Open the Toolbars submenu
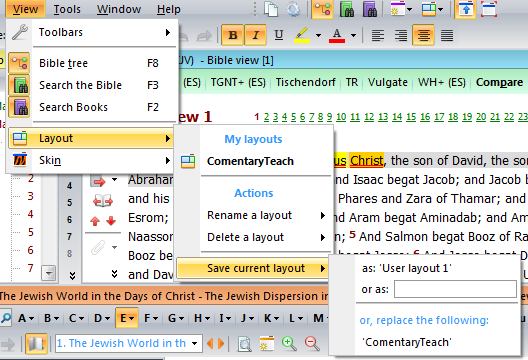 91,32
